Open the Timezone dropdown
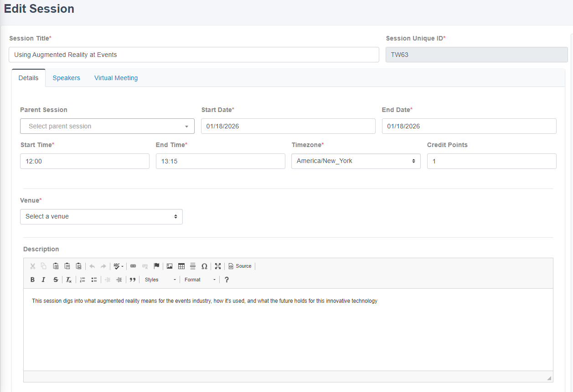 click(356, 161)
